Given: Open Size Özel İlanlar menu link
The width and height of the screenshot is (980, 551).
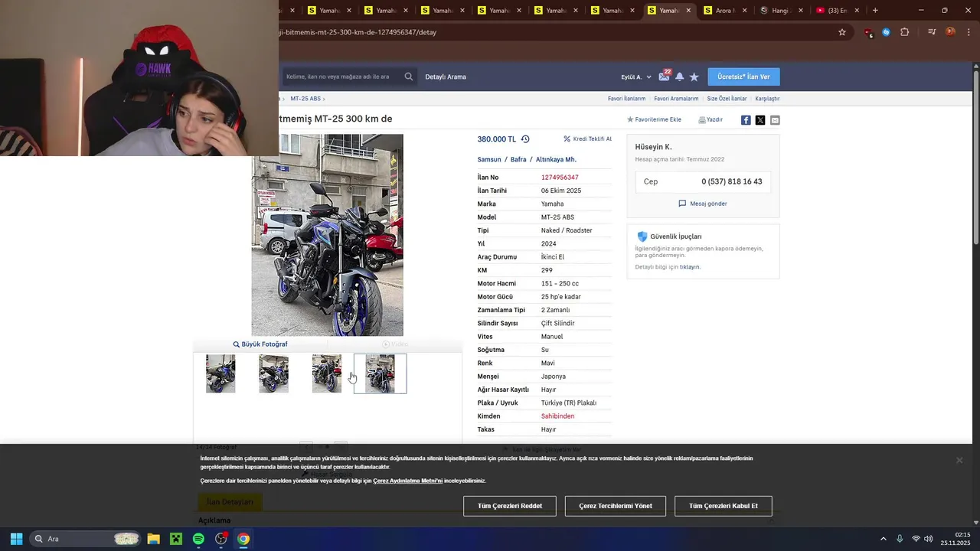Looking at the screenshot, I should click(x=727, y=99).
